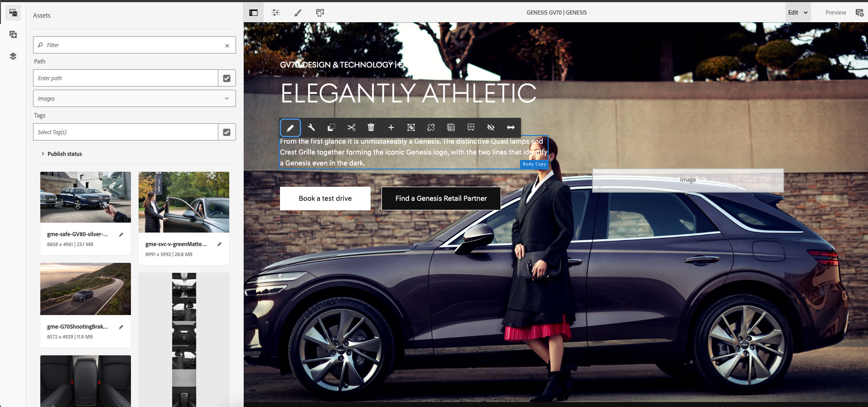Click the Copy icon in component toolbar

pos(331,127)
